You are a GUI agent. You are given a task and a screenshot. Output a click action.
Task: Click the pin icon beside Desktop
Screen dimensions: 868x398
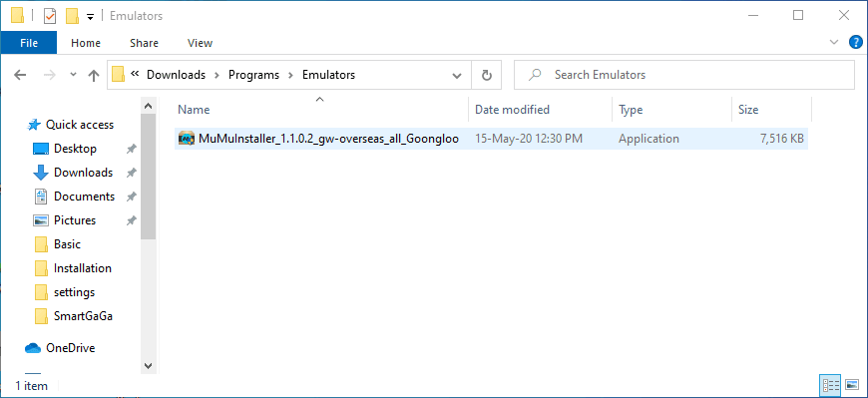pos(131,149)
